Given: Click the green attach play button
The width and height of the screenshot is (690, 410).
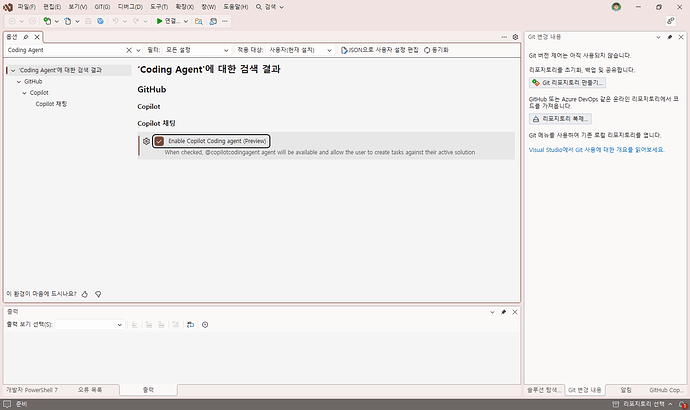Looking at the screenshot, I should (x=159, y=21).
